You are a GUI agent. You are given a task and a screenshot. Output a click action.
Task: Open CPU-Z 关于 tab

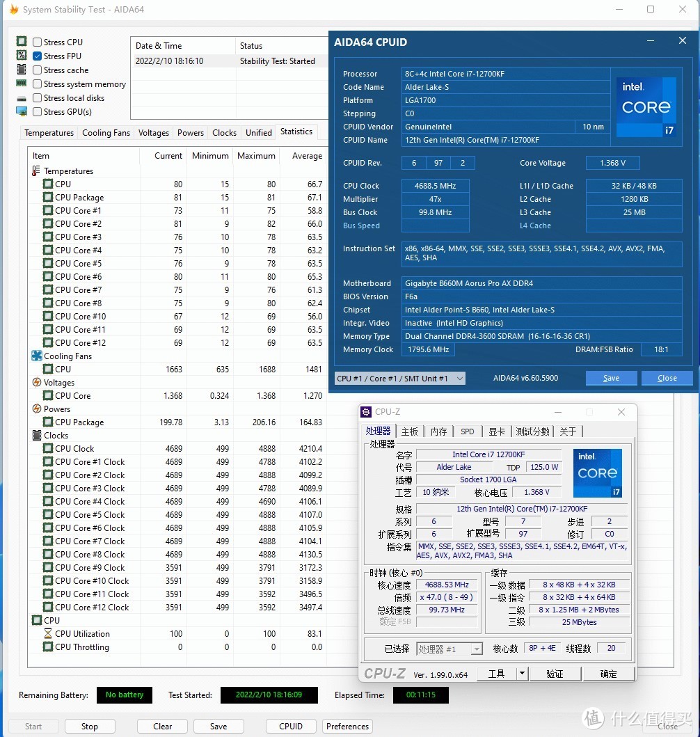[568, 431]
